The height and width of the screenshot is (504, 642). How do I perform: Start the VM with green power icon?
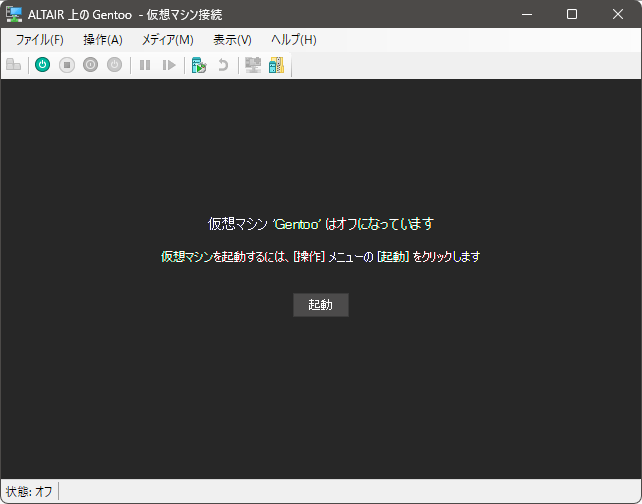click(43, 65)
